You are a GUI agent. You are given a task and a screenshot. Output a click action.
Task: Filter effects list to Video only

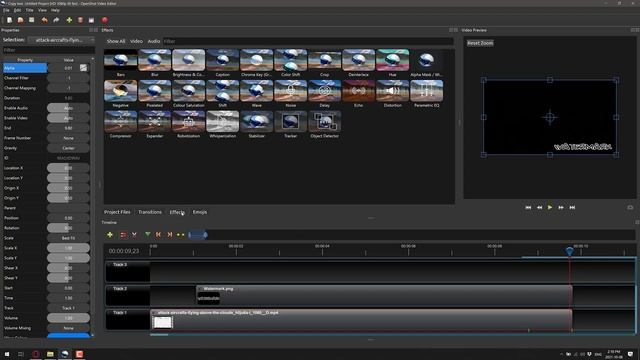pos(136,41)
